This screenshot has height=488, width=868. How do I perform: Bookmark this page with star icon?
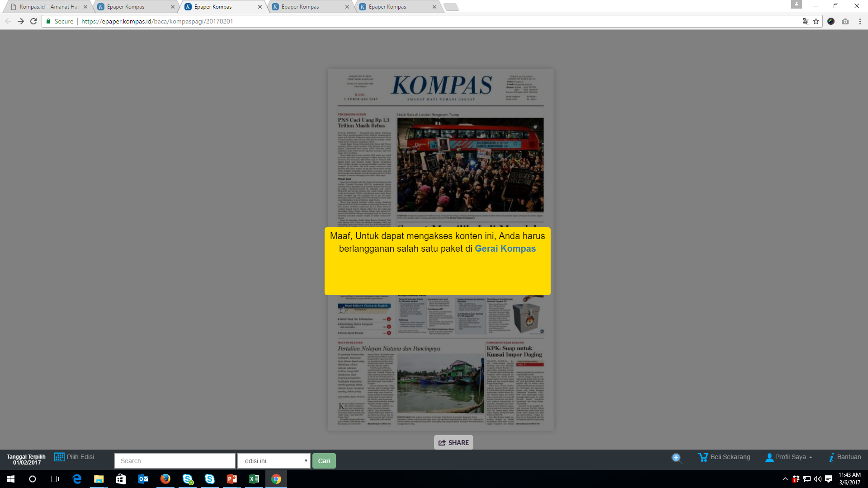coord(816,21)
